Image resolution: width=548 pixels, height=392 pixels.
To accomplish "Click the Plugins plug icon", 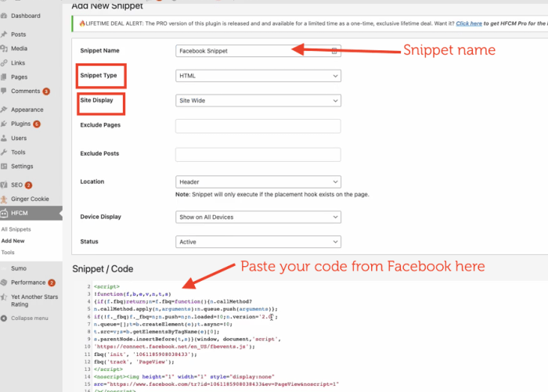I will click(x=4, y=124).
